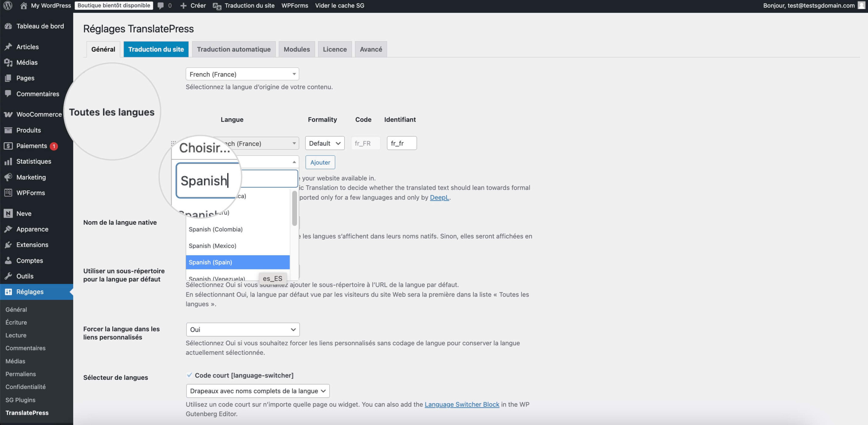
Task: Click the WPForms icon in sidebar
Action: [x=8, y=192]
